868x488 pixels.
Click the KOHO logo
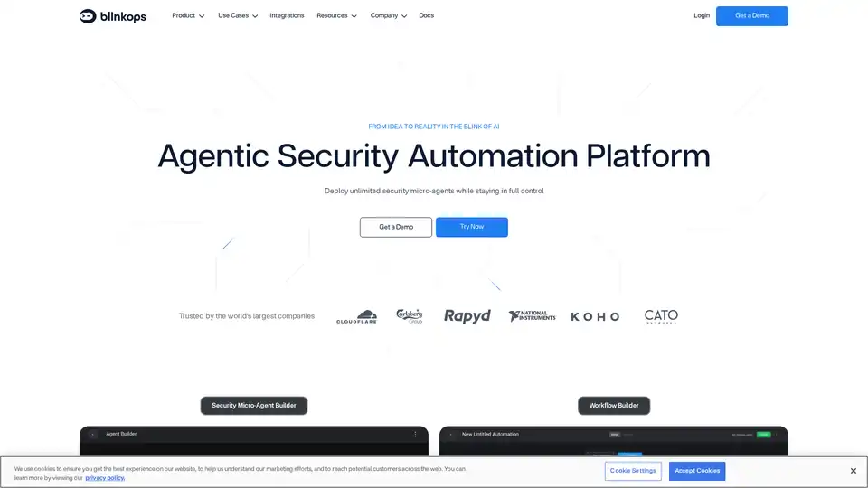click(x=595, y=316)
